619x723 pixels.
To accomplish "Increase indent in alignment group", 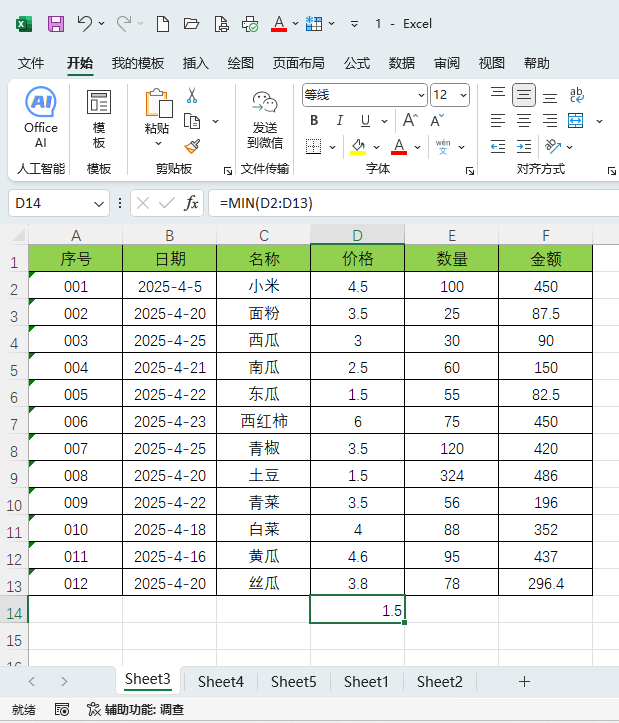I will pyautogui.click(x=524, y=147).
